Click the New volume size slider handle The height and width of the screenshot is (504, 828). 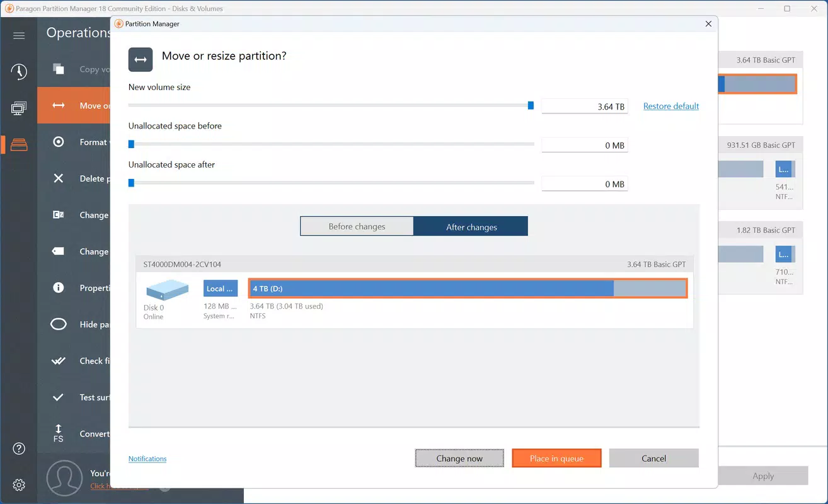tap(531, 105)
